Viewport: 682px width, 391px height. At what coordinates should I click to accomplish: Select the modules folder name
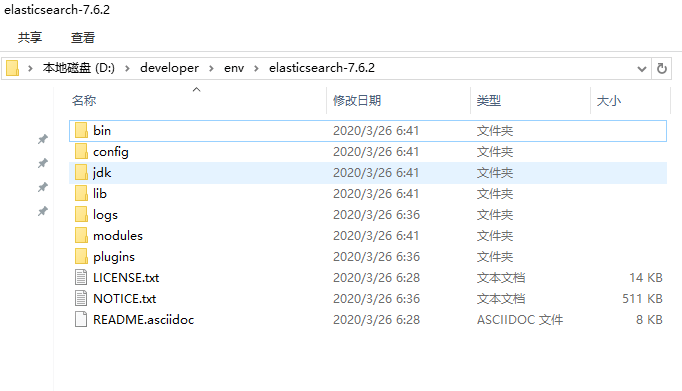click(118, 236)
